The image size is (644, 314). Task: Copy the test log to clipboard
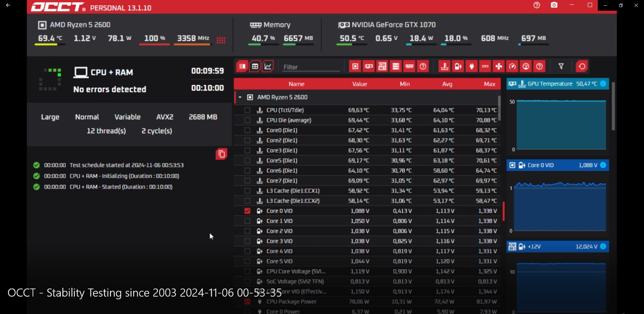[x=221, y=154]
